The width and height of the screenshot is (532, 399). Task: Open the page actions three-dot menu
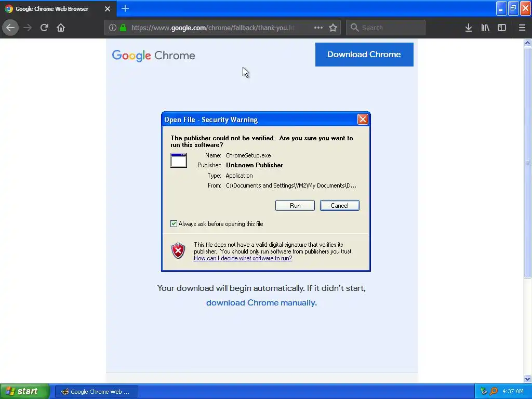point(318,28)
